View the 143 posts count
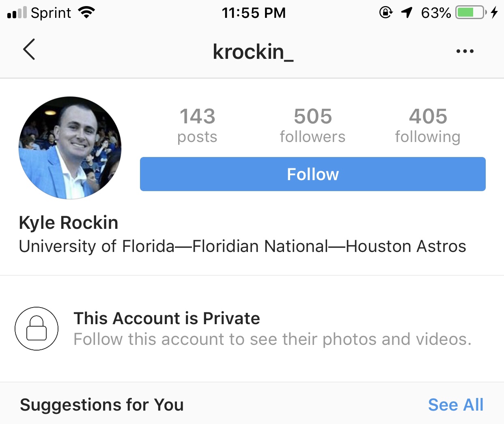 coord(197,125)
